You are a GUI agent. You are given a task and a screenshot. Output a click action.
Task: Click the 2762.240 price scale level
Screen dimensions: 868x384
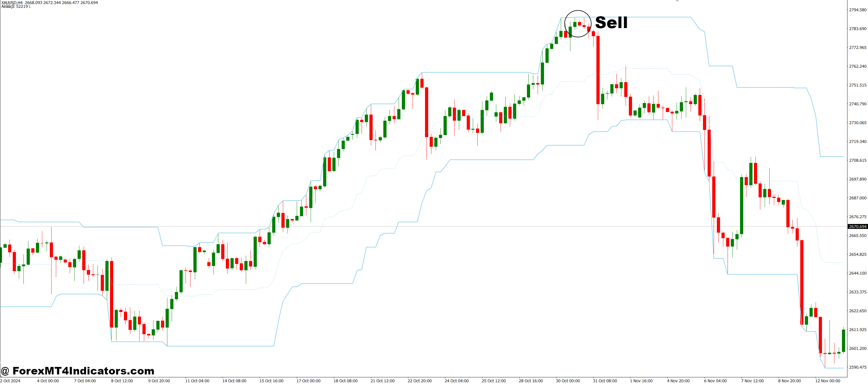[x=858, y=66]
